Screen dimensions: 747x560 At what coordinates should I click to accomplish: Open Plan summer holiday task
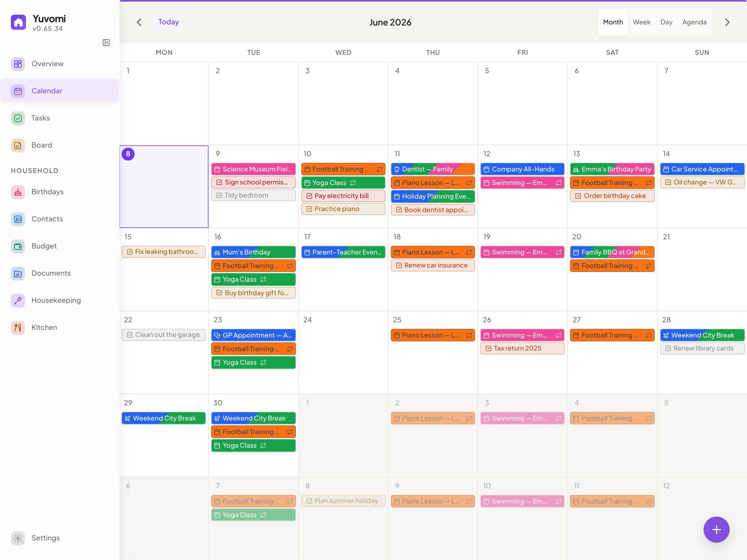click(343, 501)
